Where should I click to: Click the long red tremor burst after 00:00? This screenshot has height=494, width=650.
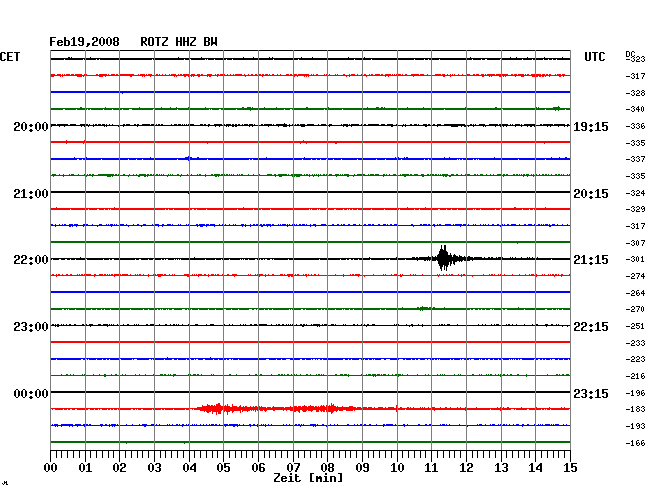[276, 409]
